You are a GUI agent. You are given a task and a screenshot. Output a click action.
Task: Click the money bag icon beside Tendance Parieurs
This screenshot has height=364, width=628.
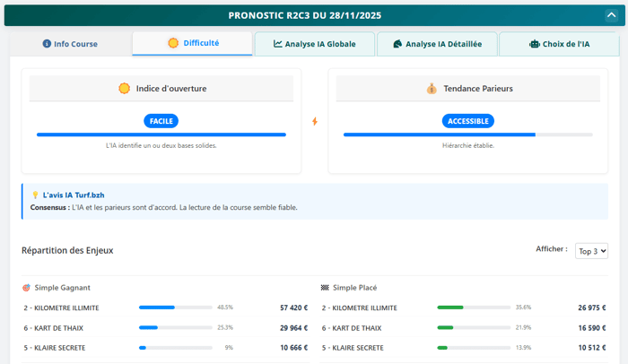coord(432,89)
